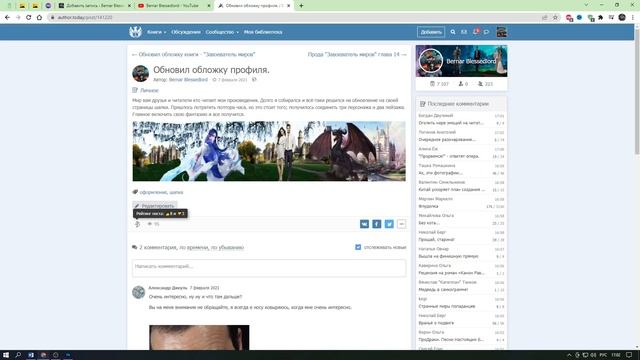
Task: Reload the page with the browser refresh button
Action: [x=29, y=18]
